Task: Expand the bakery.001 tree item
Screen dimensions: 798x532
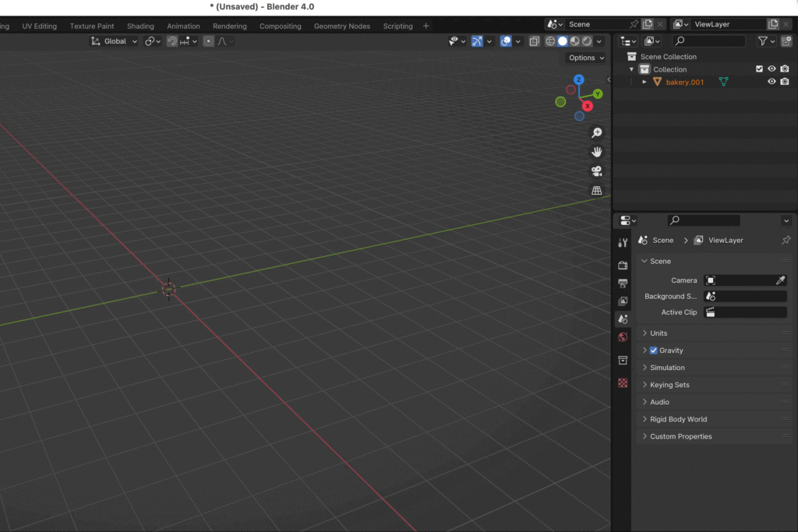Action: pos(644,82)
